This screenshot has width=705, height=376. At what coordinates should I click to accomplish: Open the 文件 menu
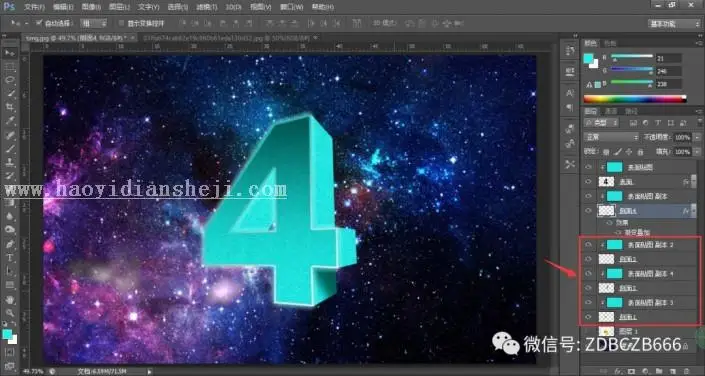pyautogui.click(x=34, y=7)
